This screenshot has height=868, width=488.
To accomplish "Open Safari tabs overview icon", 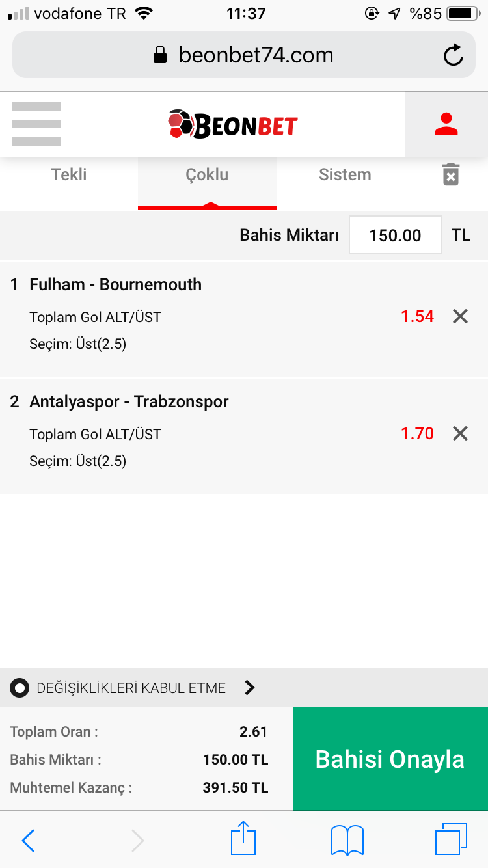I will (x=451, y=839).
